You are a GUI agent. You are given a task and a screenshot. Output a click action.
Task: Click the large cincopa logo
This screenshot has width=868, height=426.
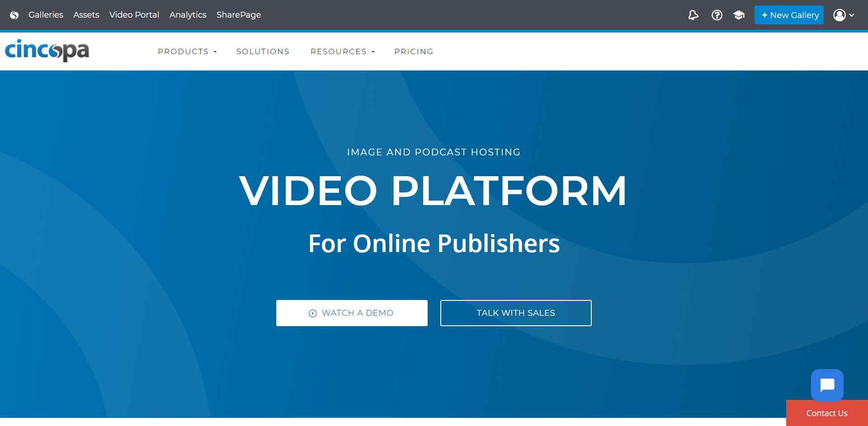(47, 51)
